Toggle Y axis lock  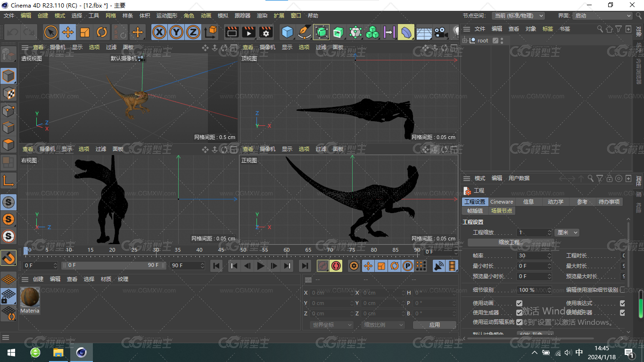[176, 32]
